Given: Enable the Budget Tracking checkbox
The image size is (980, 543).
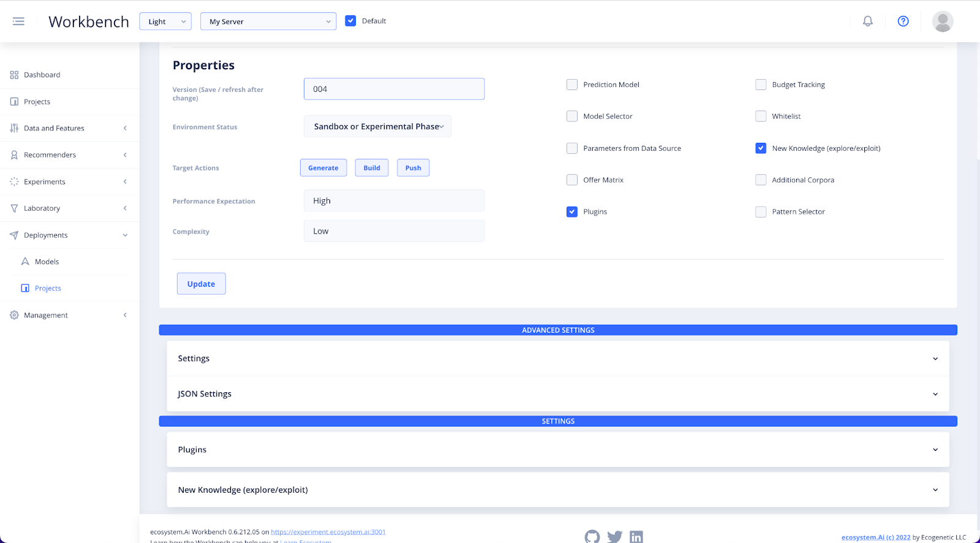Looking at the screenshot, I should (761, 85).
